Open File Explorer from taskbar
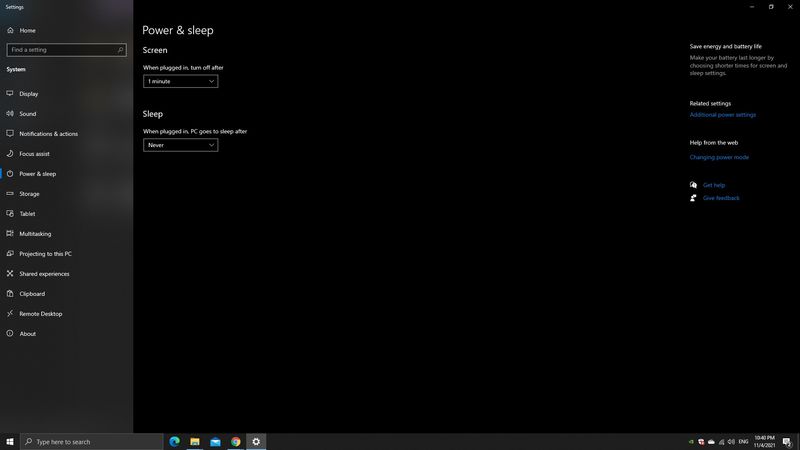800x450 pixels. (x=195, y=441)
